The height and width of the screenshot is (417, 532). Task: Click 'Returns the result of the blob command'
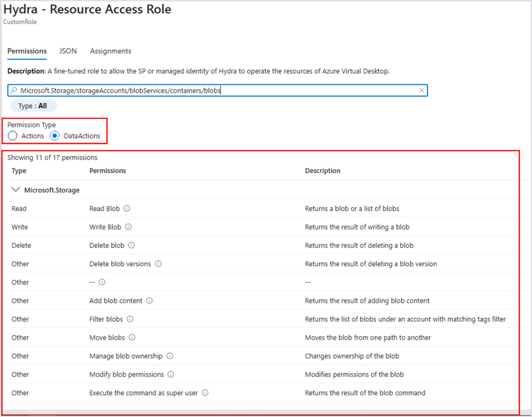(x=365, y=393)
